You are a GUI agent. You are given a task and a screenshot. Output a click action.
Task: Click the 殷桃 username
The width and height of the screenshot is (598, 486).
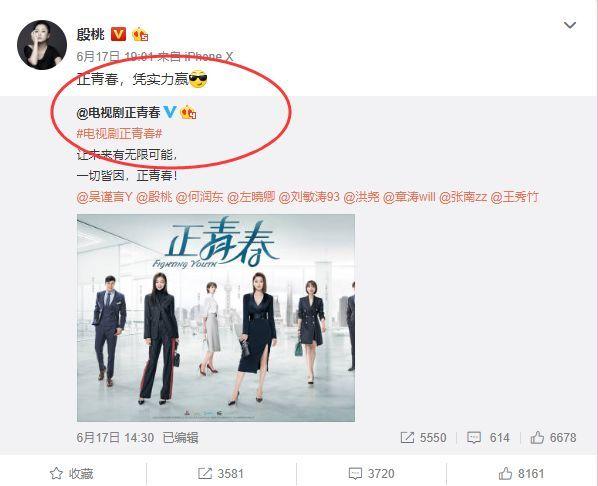click(x=90, y=35)
